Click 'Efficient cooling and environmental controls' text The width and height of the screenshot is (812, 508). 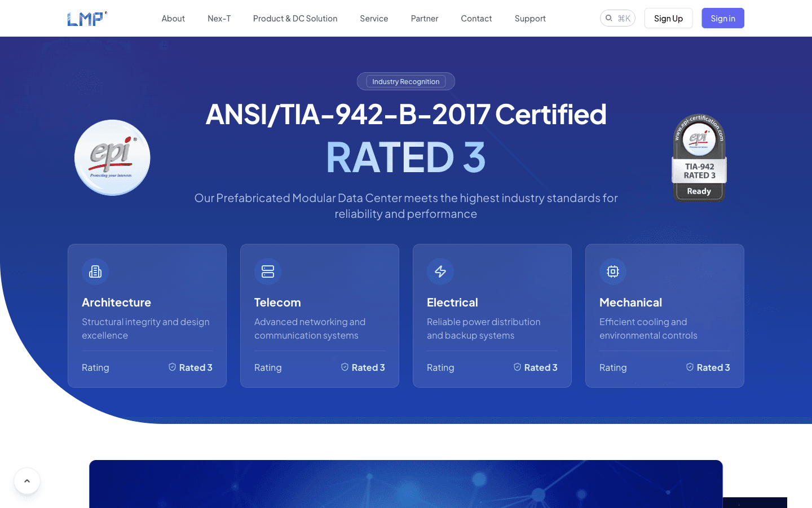(648, 329)
